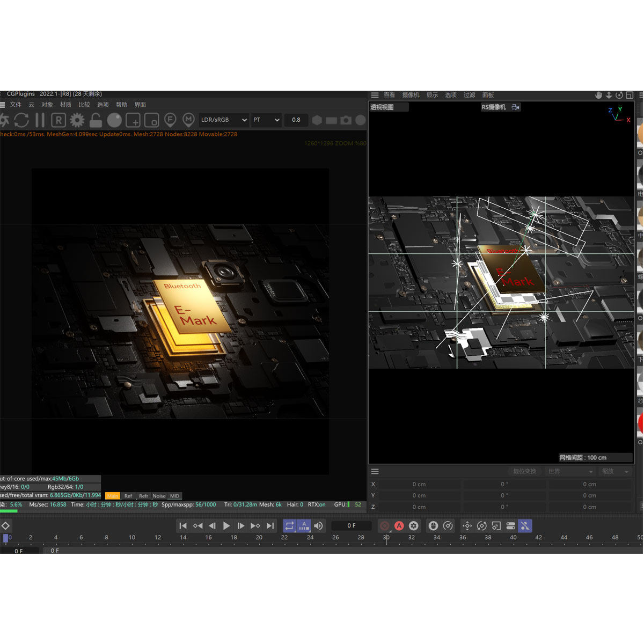The image size is (644, 644).
Task: Open the 帮助 menu
Action: [x=122, y=105]
